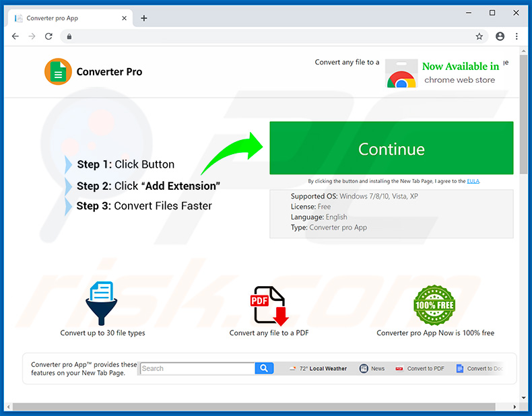Click the vertical scrollbar down arrow
This screenshot has width=532, height=416.
point(523,398)
